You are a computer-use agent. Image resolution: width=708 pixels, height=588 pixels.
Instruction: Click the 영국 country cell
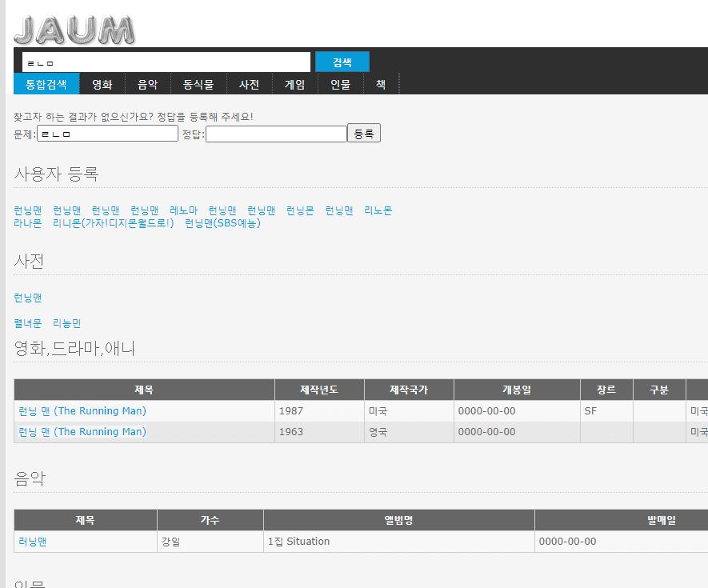pos(409,432)
